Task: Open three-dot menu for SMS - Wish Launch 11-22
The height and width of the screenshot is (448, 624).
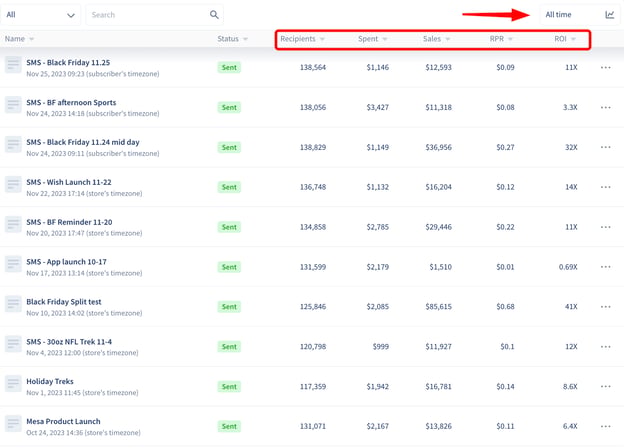Action: (606, 187)
